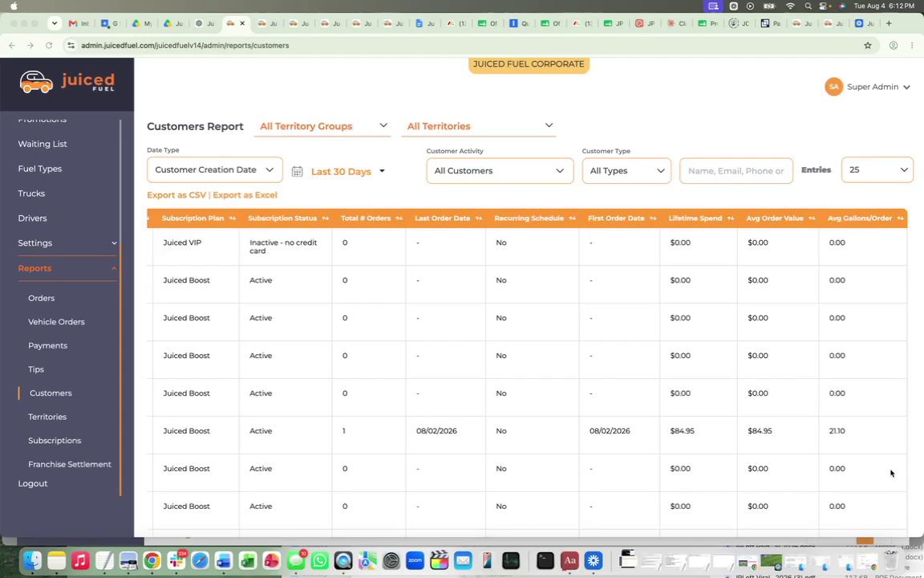
Task: Sort by Subscription Plan column icon
Action: point(232,218)
